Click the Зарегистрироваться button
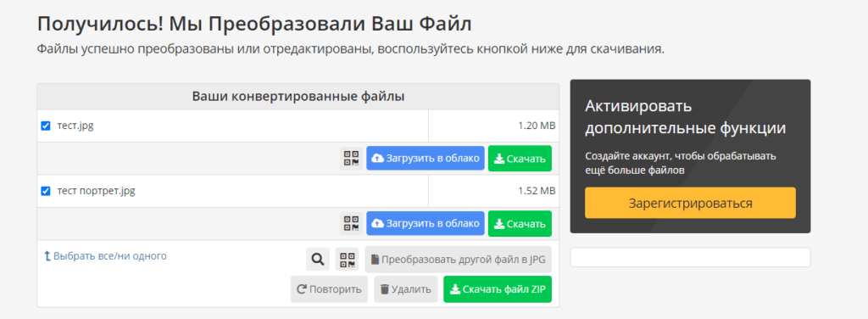This screenshot has height=319, width=868. tap(690, 203)
